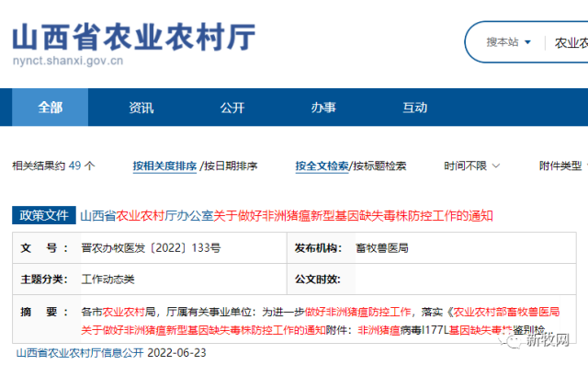Open the 搜本站 search scope dropdown
The height and width of the screenshot is (365, 588).
508,42
